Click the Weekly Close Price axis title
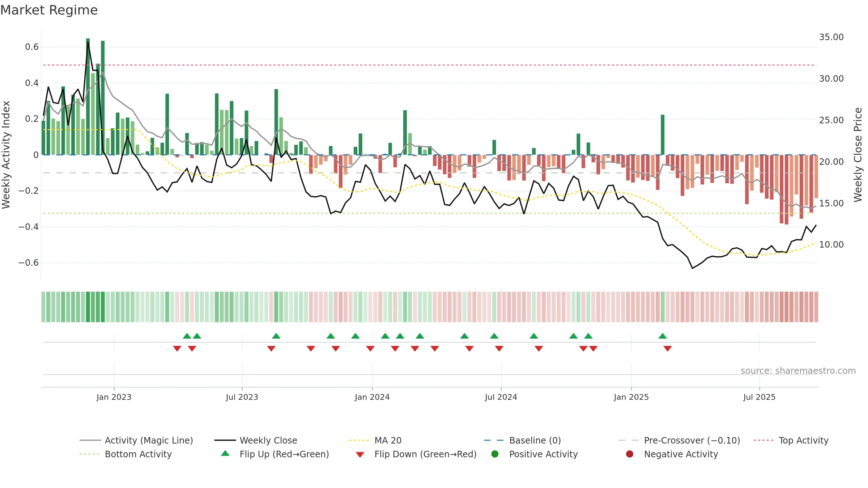 pos(858,155)
